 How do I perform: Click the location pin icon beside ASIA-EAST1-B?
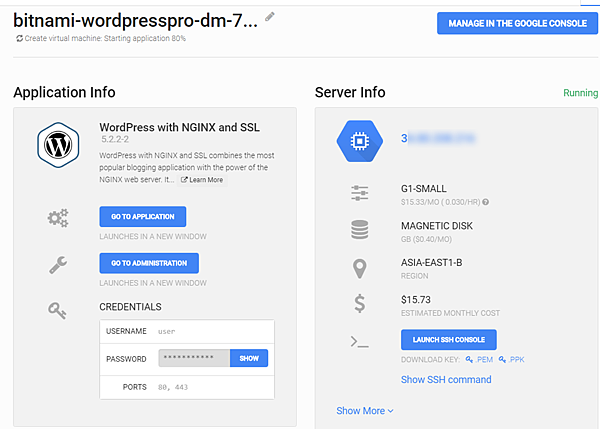click(360, 268)
